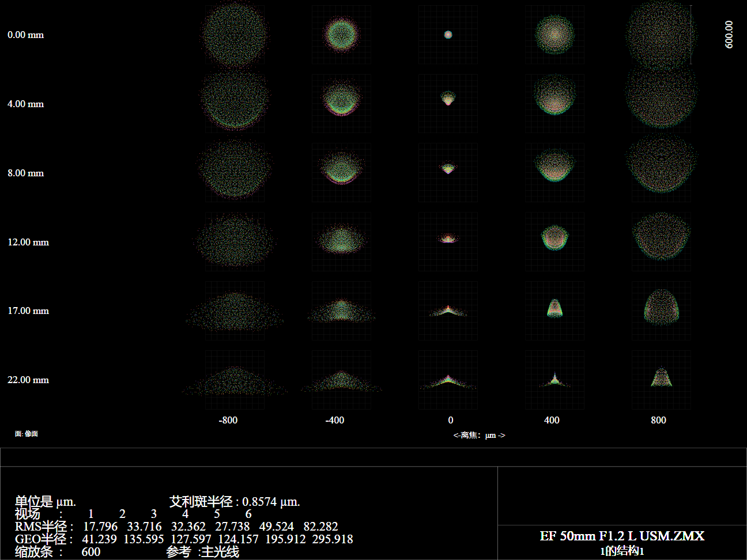The width and height of the screenshot is (747, 560).
Task: Click GEO radius value 135.595
Action: (144, 539)
